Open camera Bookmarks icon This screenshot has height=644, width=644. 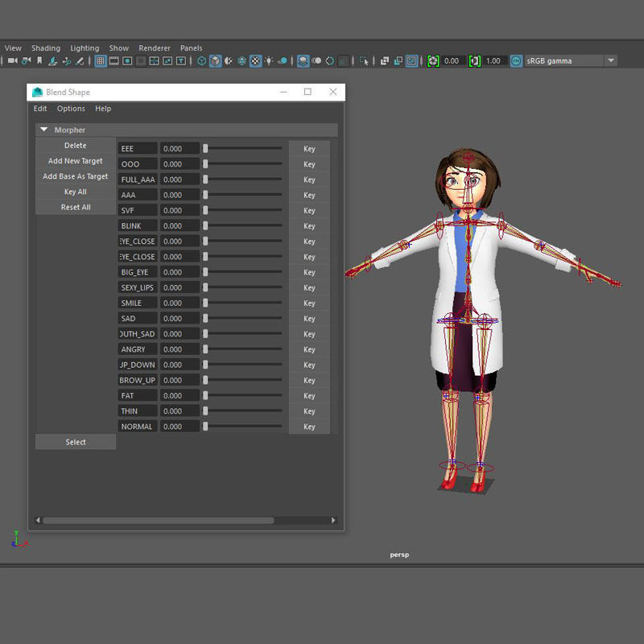point(39,61)
